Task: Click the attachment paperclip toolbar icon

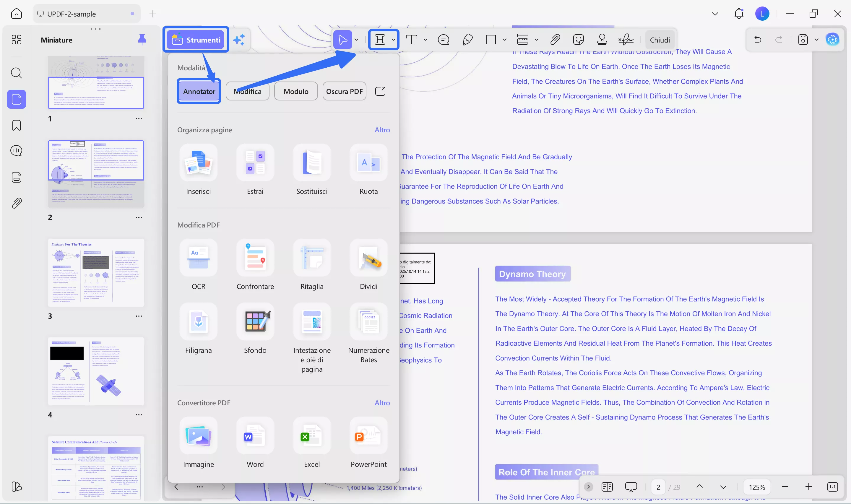Action: point(555,40)
